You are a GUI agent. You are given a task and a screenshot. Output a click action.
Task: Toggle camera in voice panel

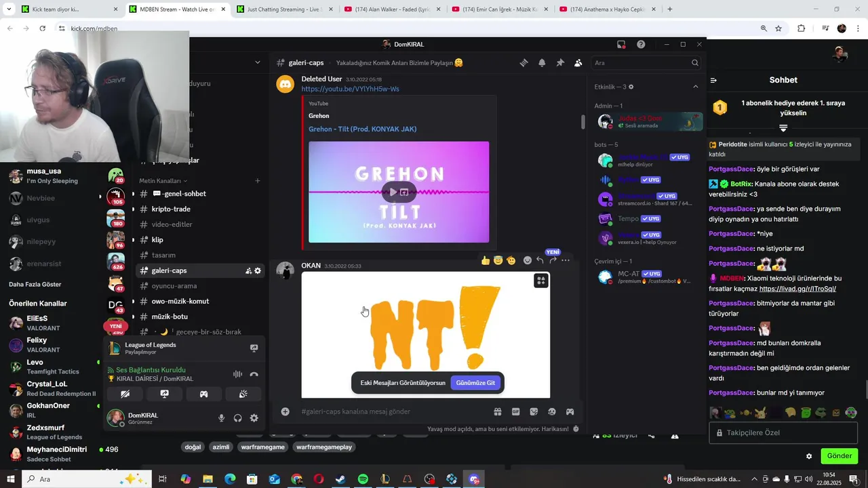pyautogui.click(x=125, y=394)
